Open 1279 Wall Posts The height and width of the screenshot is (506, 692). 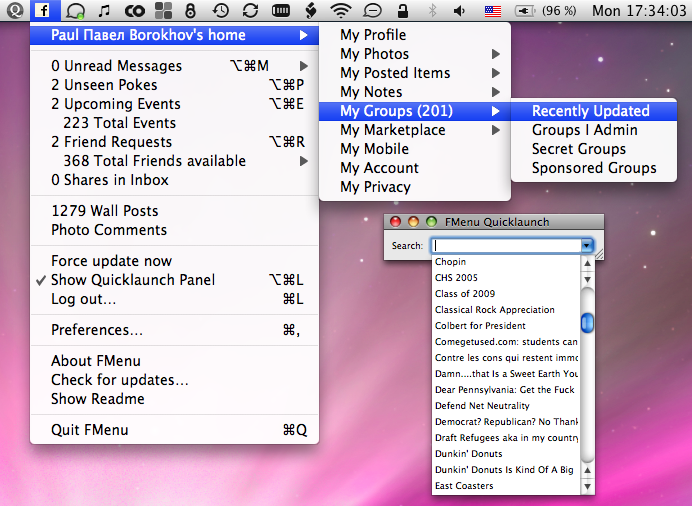click(x=174, y=210)
